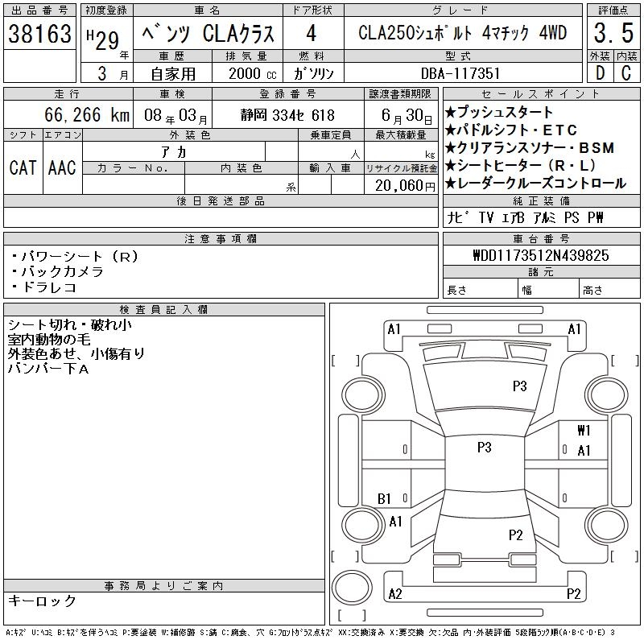Image resolution: width=644 pixels, height=644 pixels.
Task: Select chassis number WDD1173512N439825
Action: click(x=541, y=256)
